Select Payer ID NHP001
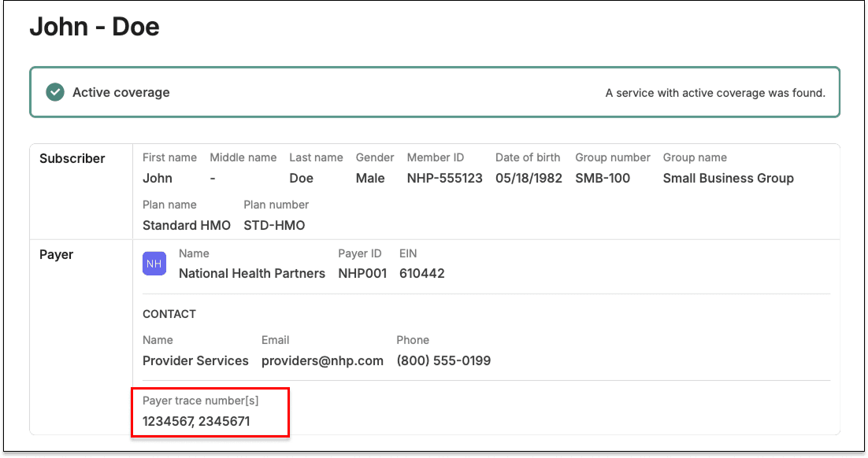 (362, 273)
